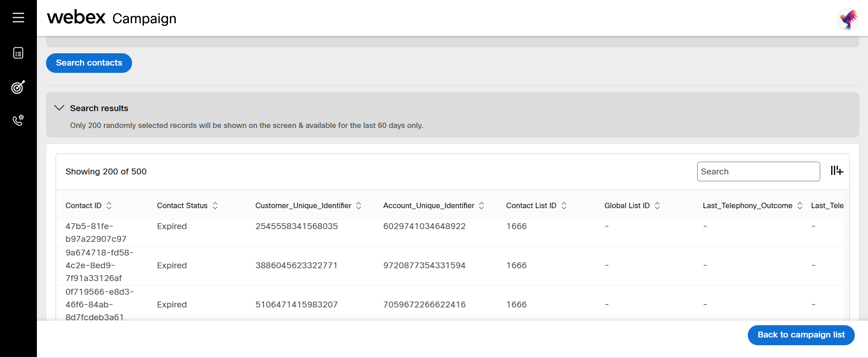Open the phone settings icon in sidebar
The width and height of the screenshot is (868, 358).
[x=18, y=120]
